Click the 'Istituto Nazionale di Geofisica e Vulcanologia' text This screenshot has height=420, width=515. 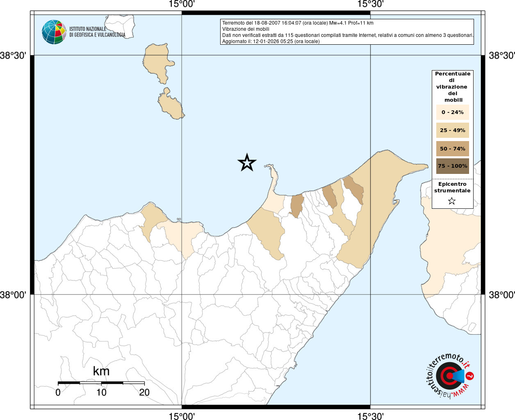[97, 32]
